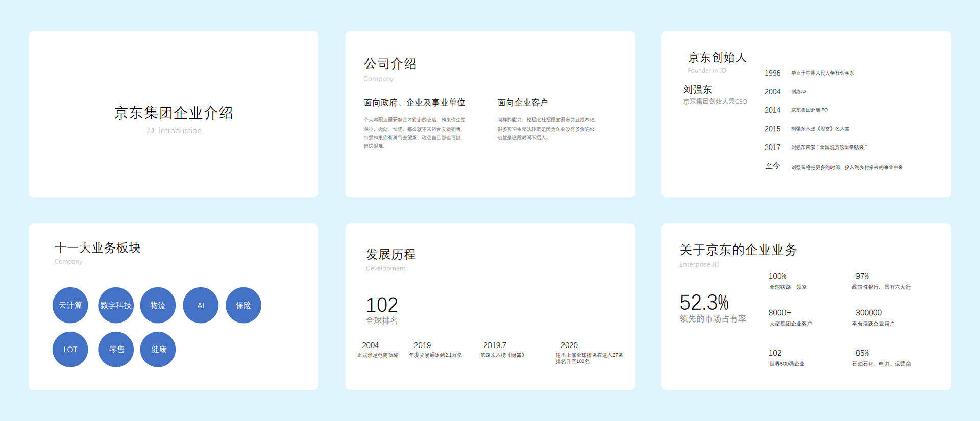This screenshot has height=421, width=980.
Task: Click the 健康 circle
Action: pyautogui.click(x=158, y=350)
